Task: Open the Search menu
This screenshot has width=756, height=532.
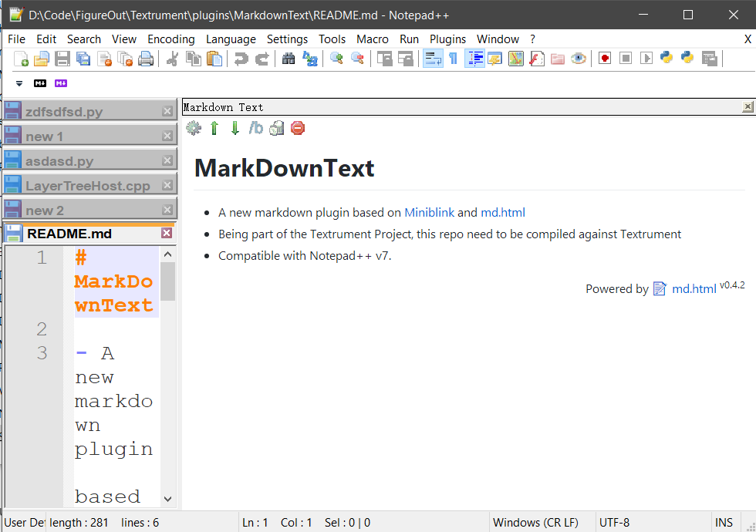Action: pyautogui.click(x=84, y=39)
